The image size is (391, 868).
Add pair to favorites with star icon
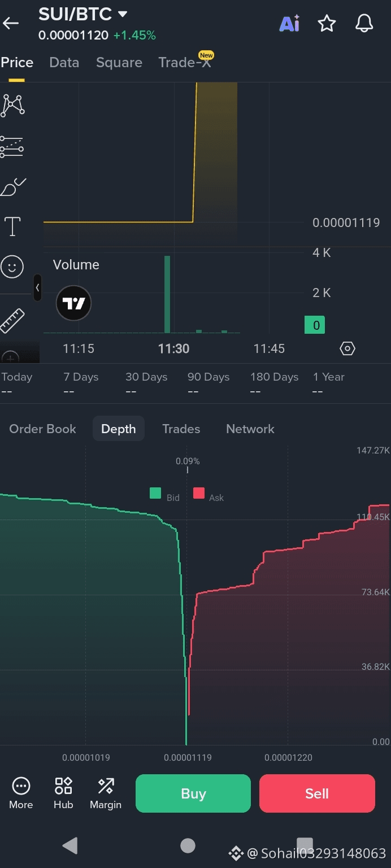[x=327, y=23]
